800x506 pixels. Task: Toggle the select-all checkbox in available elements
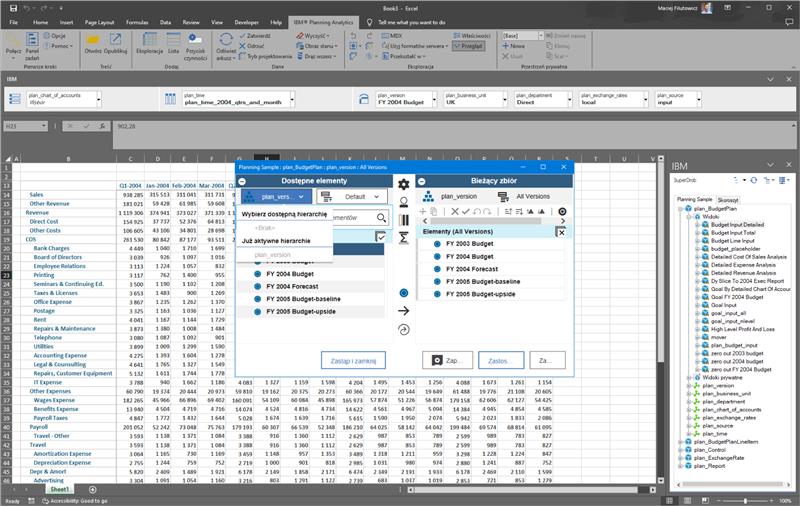tap(380, 237)
